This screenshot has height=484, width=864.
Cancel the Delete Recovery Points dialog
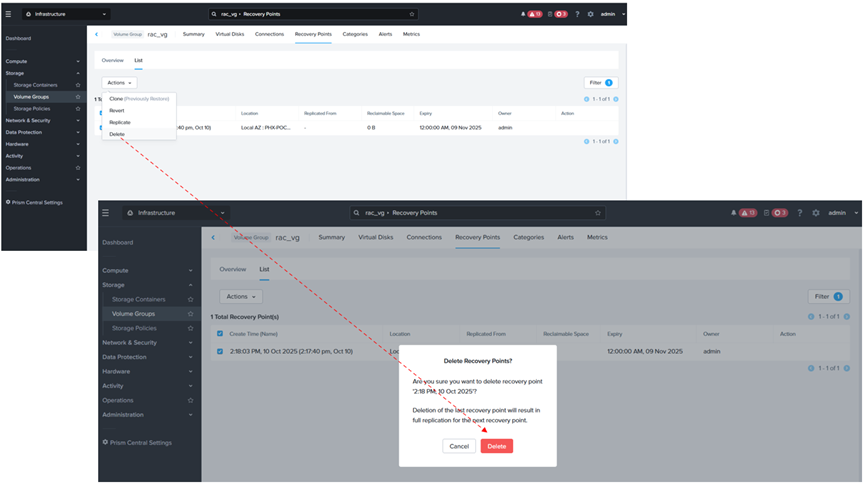459,446
